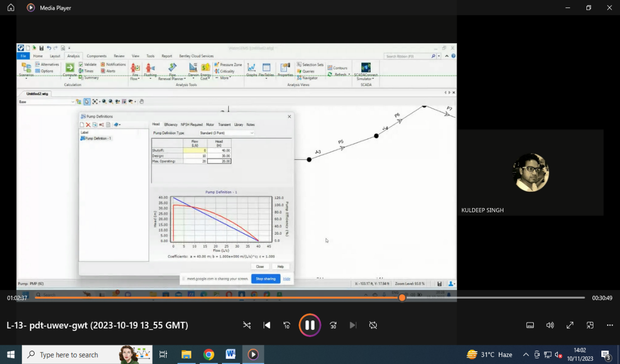Click the Hide link in sharing bar
Screen dimensions: 620x364
click(x=287, y=279)
